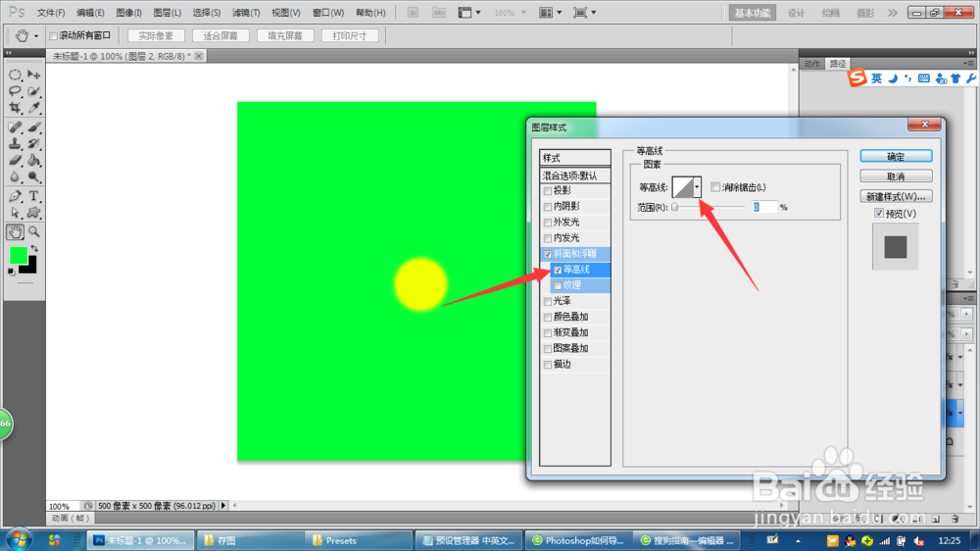Enable the 纹理 checkbox
This screenshot has height=551, width=980.
click(x=559, y=286)
